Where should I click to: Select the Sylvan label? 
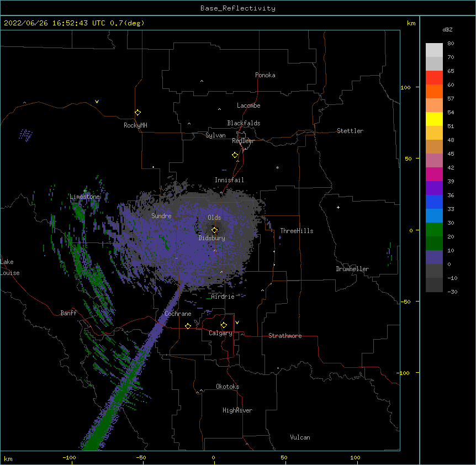[x=215, y=135]
